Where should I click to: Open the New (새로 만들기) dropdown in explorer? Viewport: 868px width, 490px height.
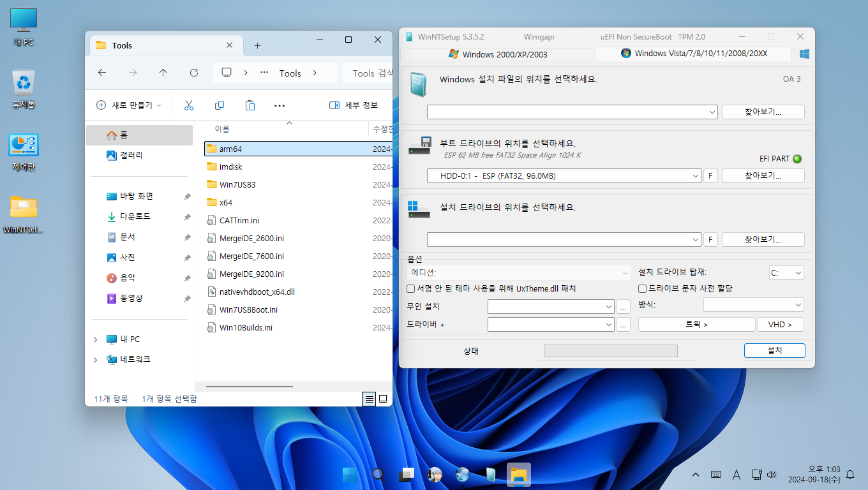[x=128, y=105]
